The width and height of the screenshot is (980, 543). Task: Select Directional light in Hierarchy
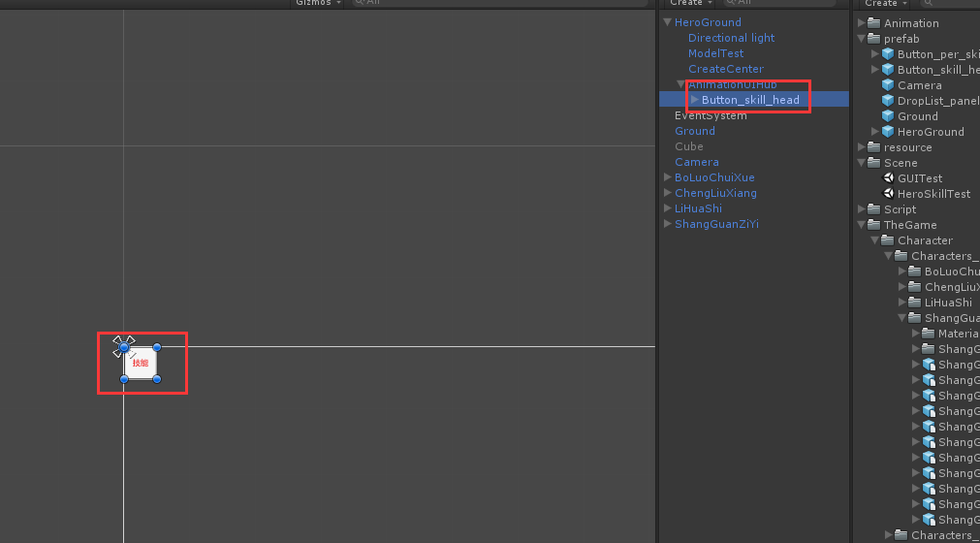pyautogui.click(x=731, y=38)
